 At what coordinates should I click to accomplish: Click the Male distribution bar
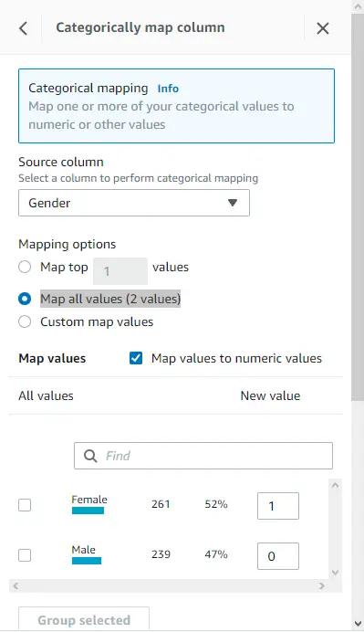87,561
